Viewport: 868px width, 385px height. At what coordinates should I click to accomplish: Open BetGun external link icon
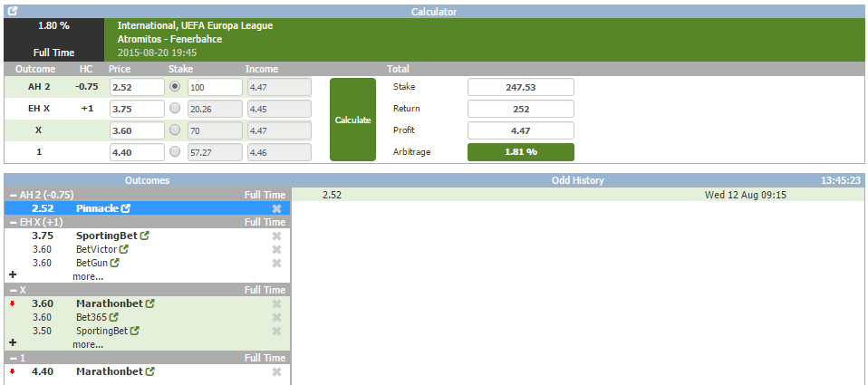point(114,263)
